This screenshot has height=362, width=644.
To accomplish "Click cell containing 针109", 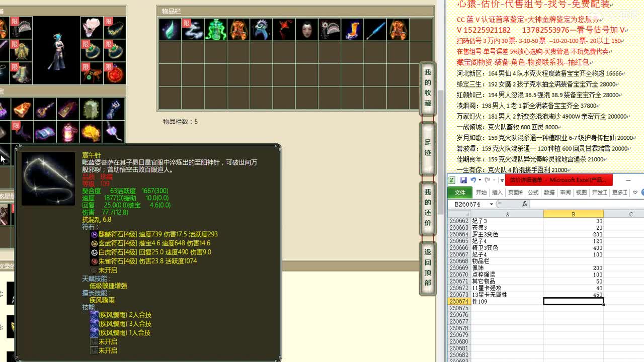I will 507,302.
